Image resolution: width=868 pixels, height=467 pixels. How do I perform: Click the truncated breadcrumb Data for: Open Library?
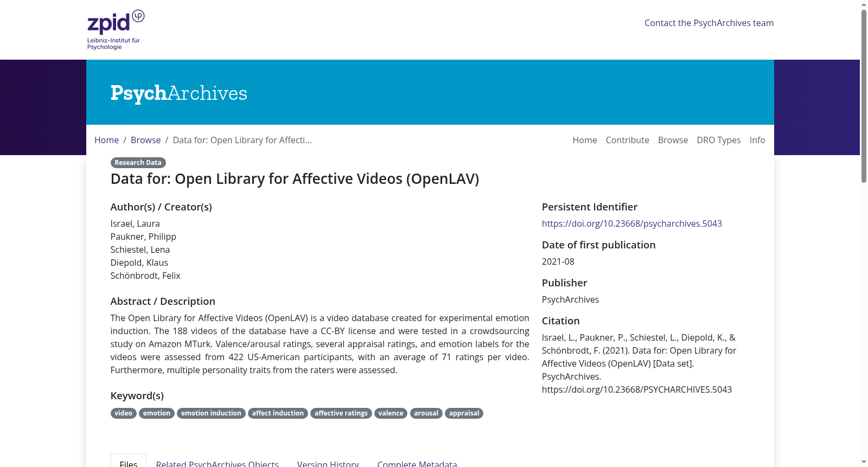point(242,140)
